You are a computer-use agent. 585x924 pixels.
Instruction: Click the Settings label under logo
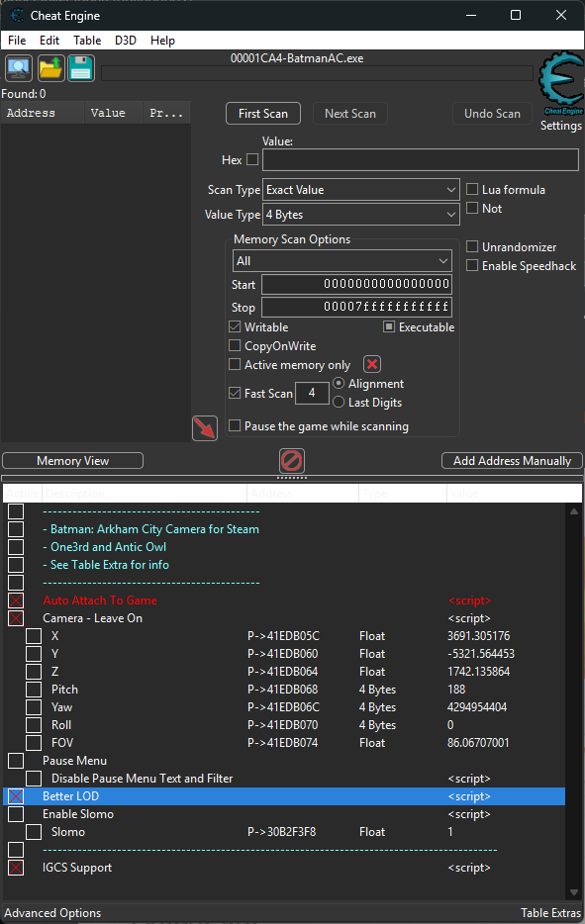pyautogui.click(x=561, y=126)
